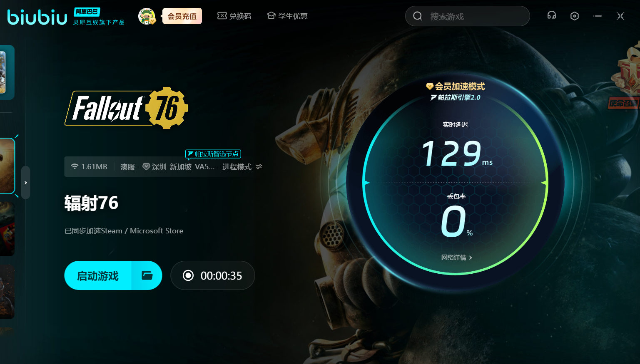
Task: Expand the left game sidebar arrow
Action: pyautogui.click(x=25, y=183)
